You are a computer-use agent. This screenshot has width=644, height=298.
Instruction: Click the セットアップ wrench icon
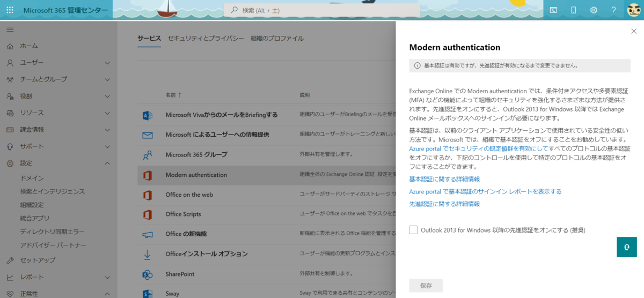[10, 260]
